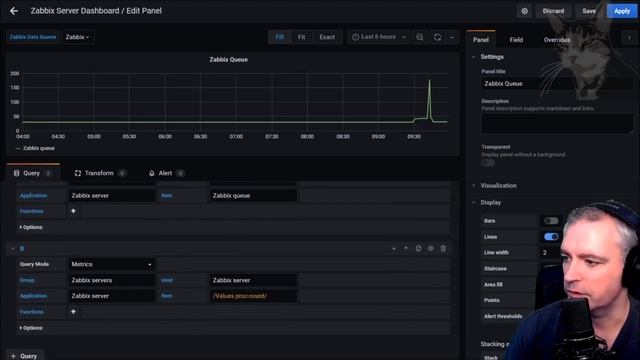Viewport: 640px width, 360px height.
Task: Refresh the dashboard panel
Action: [x=438, y=37]
